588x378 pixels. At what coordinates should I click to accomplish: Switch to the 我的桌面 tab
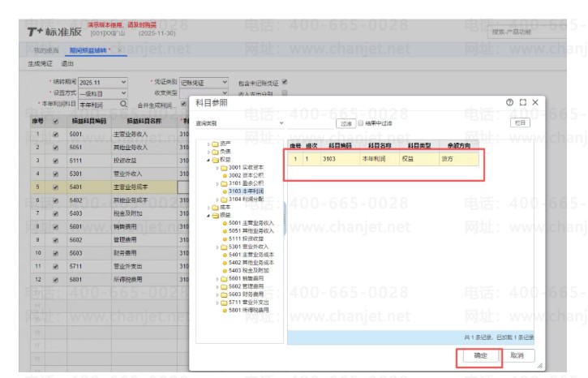pos(46,50)
